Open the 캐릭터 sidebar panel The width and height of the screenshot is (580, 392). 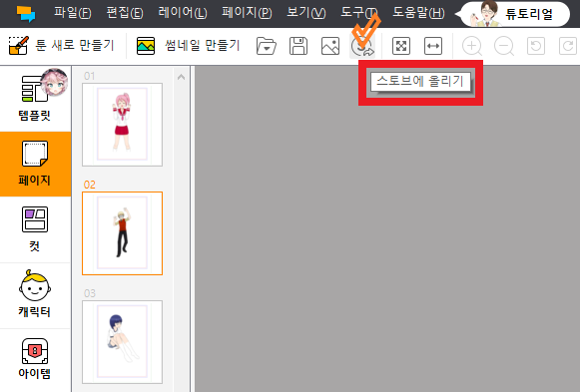35,294
